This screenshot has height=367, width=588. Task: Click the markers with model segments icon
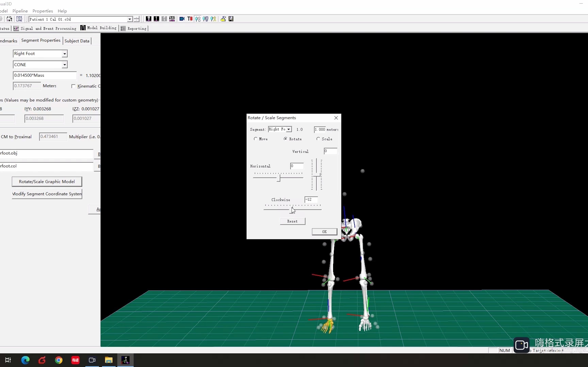(x=206, y=19)
